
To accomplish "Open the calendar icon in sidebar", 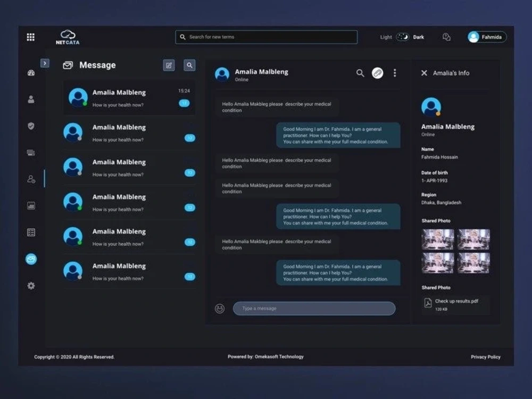I will click(x=31, y=205).
